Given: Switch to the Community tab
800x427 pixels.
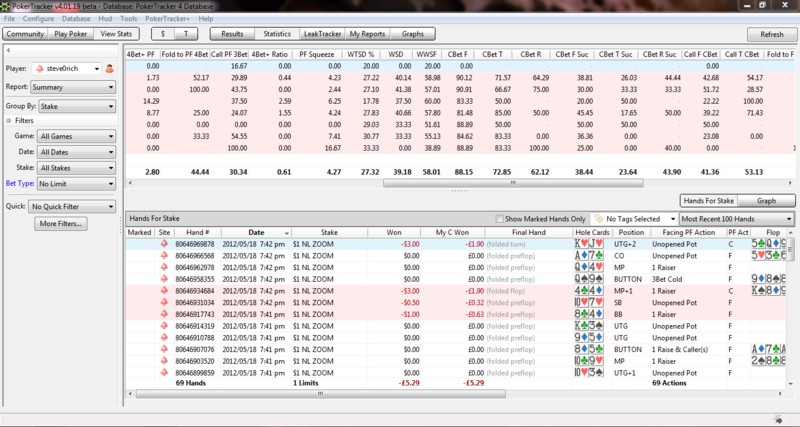Looking at the screenshot, I should pos(25,34).
